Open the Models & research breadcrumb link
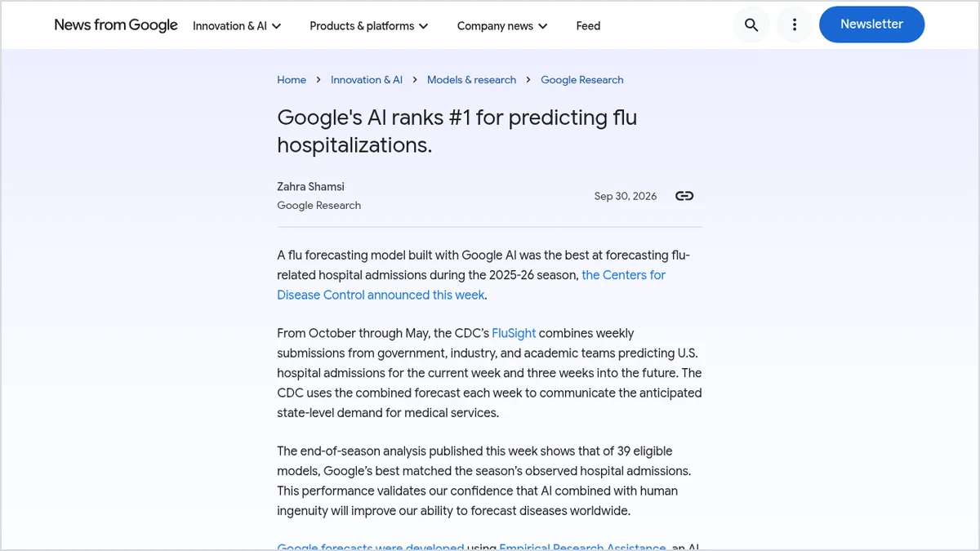Viewport: 980px width, 551px height. tap(472, 80)
